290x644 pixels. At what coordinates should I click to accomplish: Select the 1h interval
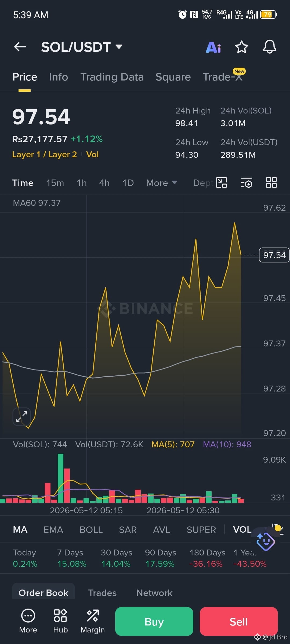[x=82, y=183]
